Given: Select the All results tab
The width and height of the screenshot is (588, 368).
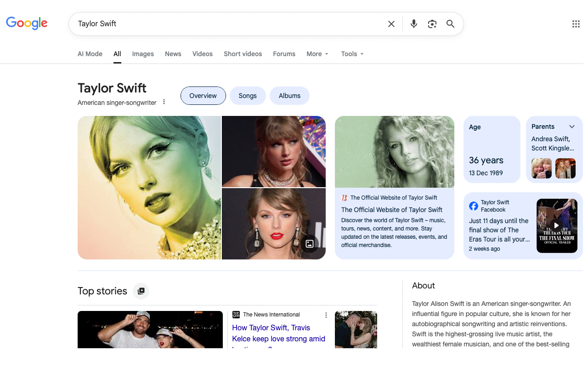Looking at the screenshot, I should pyautogui.click(x=117, y=54).
